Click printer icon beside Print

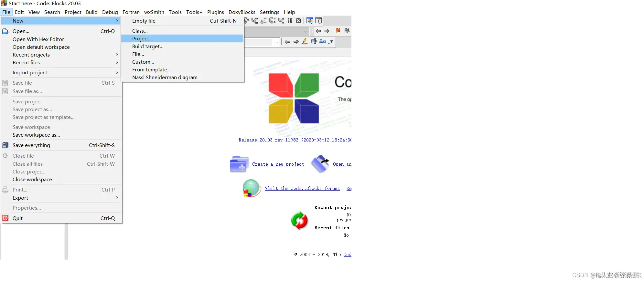5,190
